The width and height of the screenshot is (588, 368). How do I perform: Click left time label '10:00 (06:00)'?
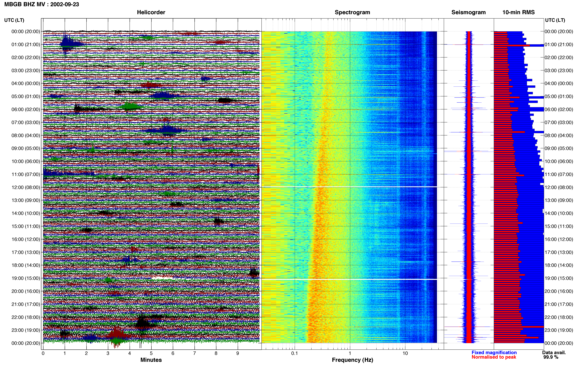[x=26, y=161]
